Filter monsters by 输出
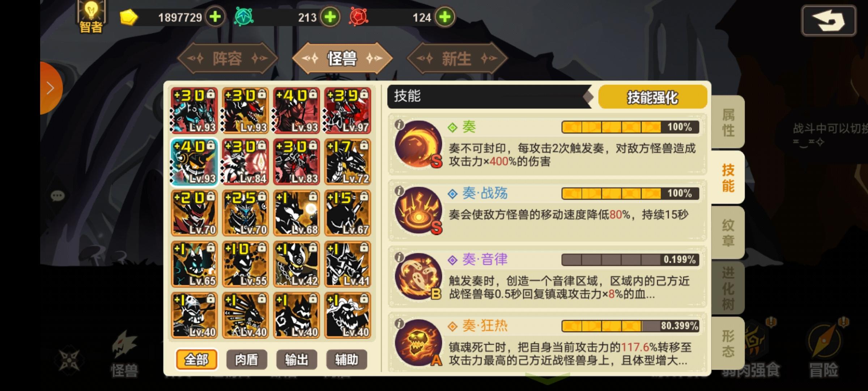The width and height of the screenshot is (868, 391). pos(297,360)
